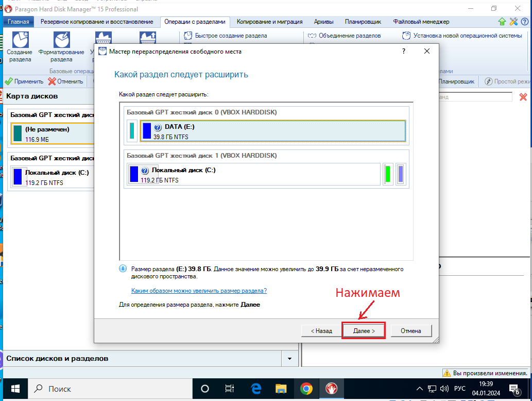Show hidden tray icons chevron
This screenshot has height=401, width=532.
[x=420, y=389]
